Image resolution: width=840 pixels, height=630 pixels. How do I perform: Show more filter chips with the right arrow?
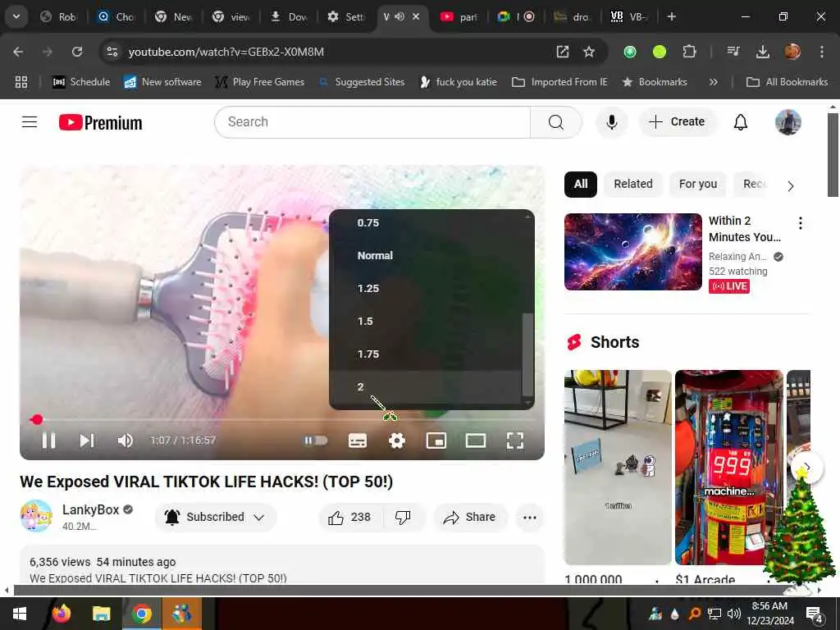click(x=790, y=186)
